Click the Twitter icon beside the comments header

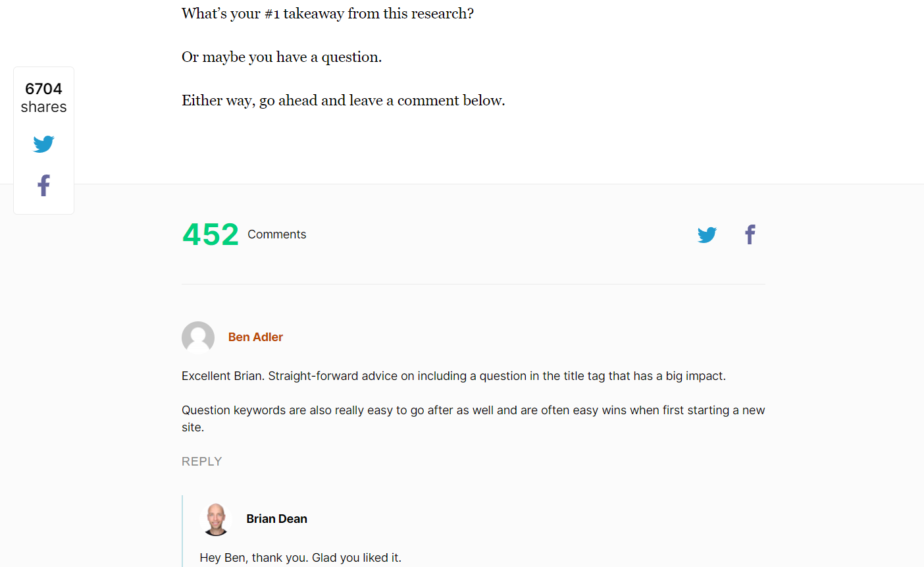tap(707, 235)
